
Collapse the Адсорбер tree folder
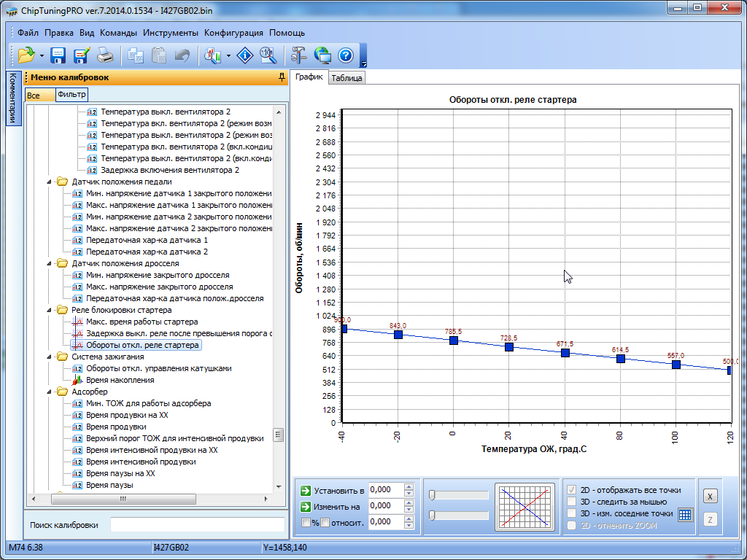50,392
